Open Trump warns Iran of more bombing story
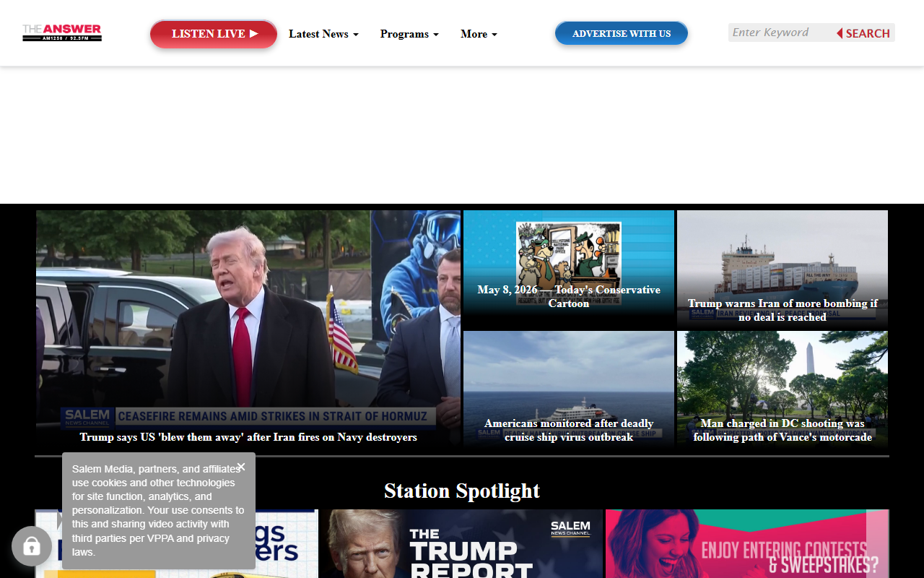Screen dimensions: 924x578 (x=783, y=269)
